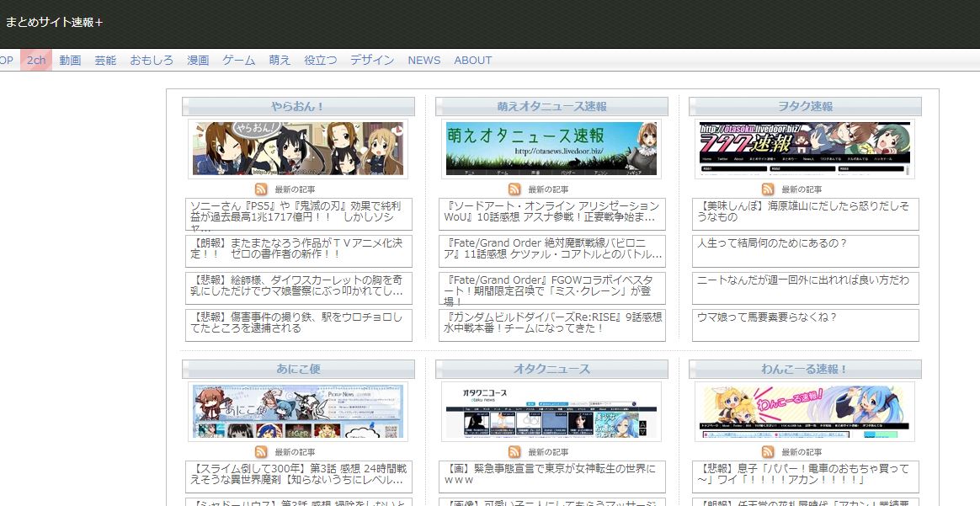Open the ソードアート・オンライン 10話感想 article
The image size is (980, 506).
pos(552,214)
